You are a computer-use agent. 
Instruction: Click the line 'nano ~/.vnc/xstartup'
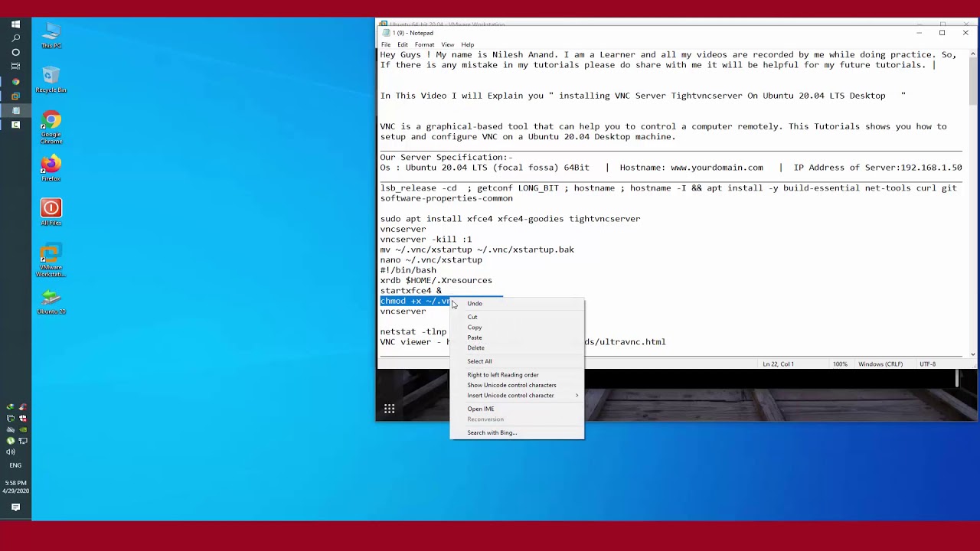pyautogui.click(x=431, y=260)
